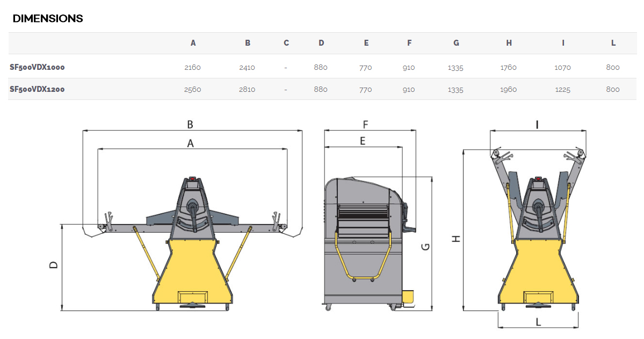Click value 1225 in the SF500VDX1200 row
644x339 pixels.
563,89
